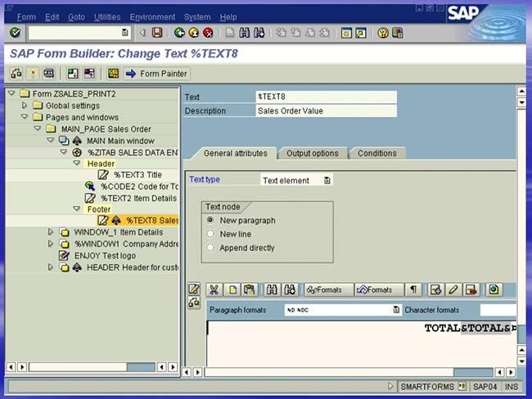Click the Find Next binoculars icon
532x399 pixels.
259,33
